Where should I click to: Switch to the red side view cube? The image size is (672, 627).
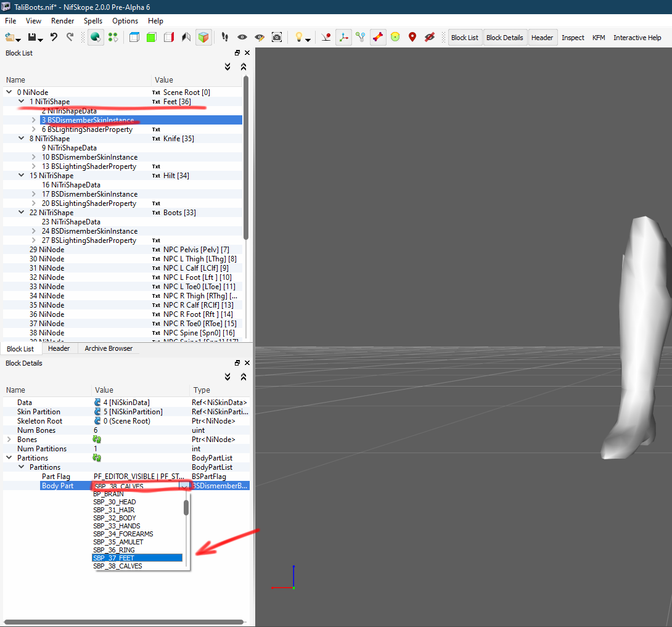click(x=169, y=37)
